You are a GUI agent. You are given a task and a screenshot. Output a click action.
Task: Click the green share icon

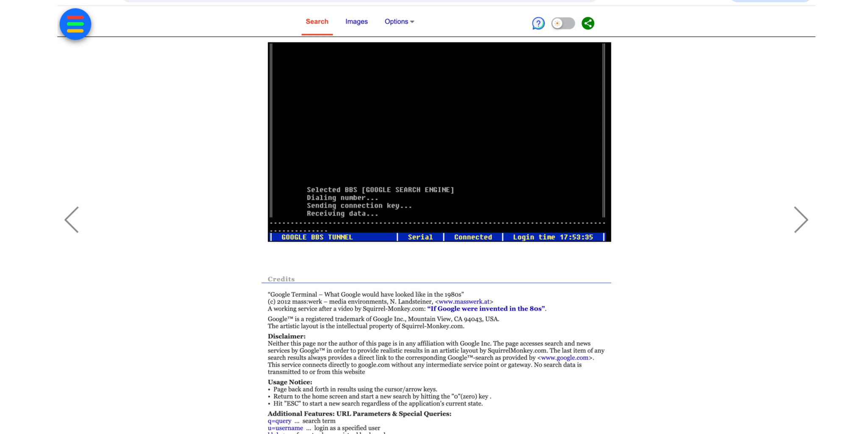coord(588,23)
